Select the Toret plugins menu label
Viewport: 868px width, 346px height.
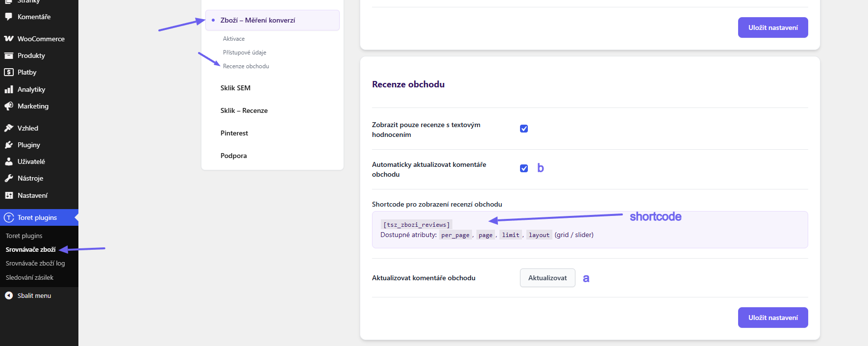click(x=37, y=217)
